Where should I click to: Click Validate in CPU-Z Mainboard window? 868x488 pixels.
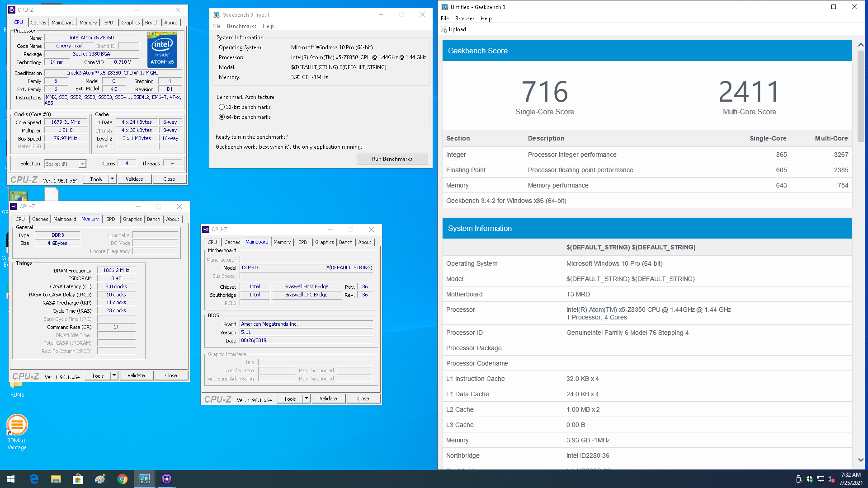328,399
